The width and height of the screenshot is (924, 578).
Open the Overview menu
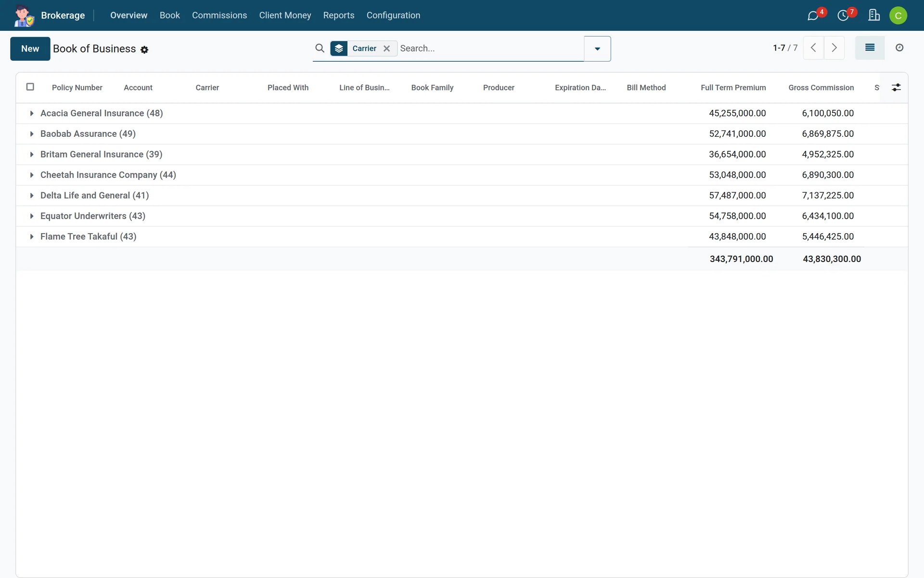tap(128, 15)
